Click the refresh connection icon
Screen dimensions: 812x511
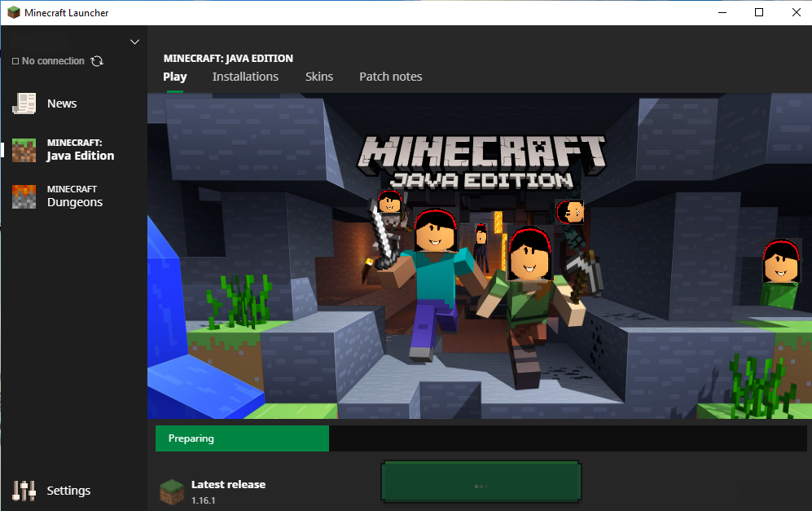97,61
